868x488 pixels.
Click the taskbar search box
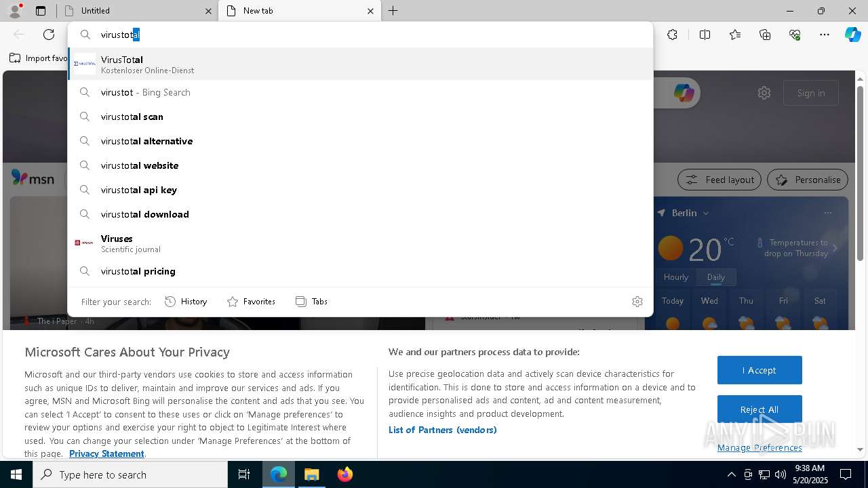coord(130,474)
